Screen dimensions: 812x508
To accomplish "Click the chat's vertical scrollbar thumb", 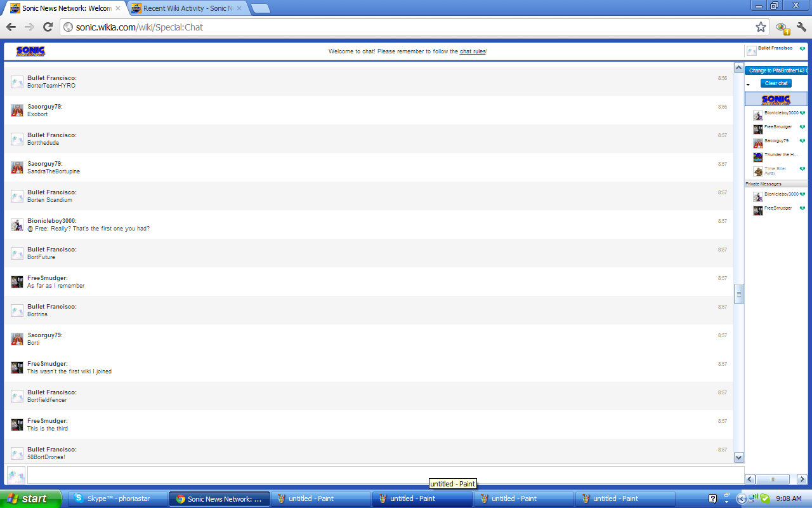I will [x=738, y=294].
